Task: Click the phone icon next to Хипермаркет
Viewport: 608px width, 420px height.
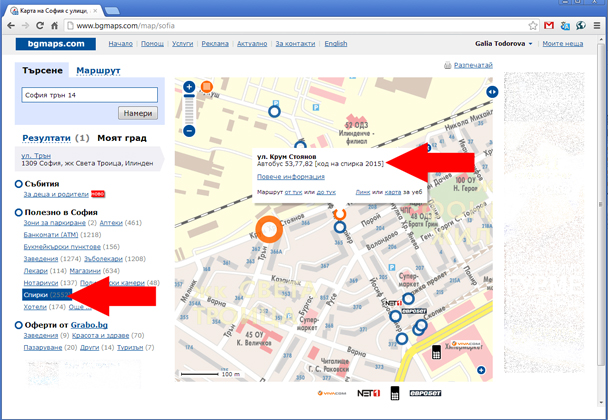Action: (437, 352)
